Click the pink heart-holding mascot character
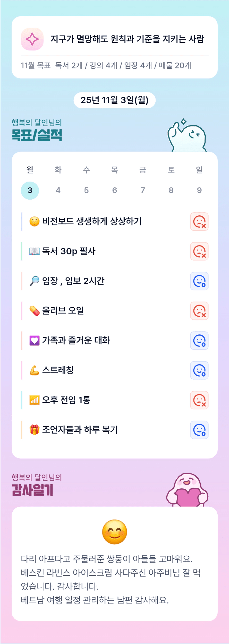The image size is (229, 644). tap(187, 491)
